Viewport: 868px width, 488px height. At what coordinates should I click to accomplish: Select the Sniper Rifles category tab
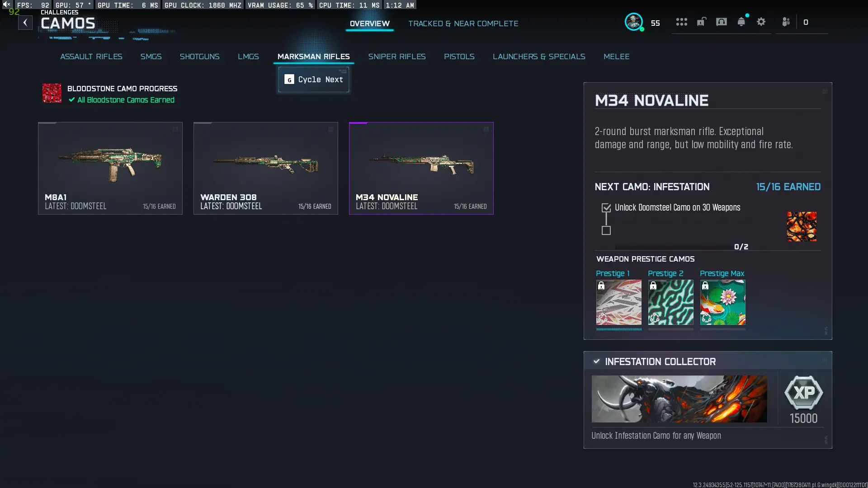[396, 56]
